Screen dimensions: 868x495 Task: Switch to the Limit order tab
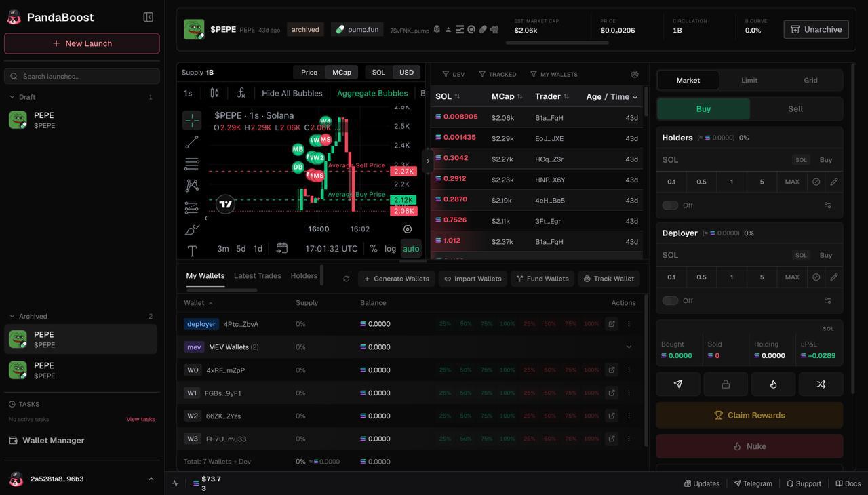[749, 80]
